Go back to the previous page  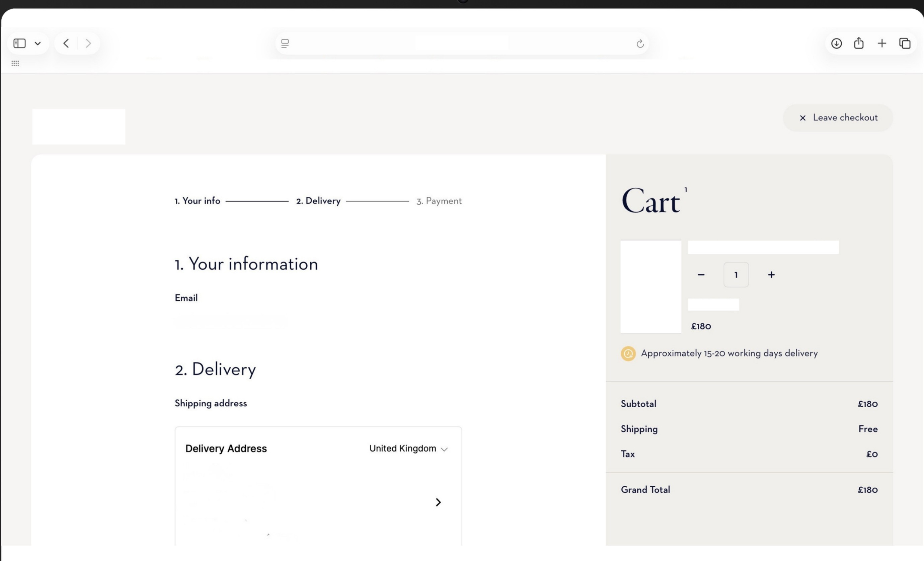point(66,44)
